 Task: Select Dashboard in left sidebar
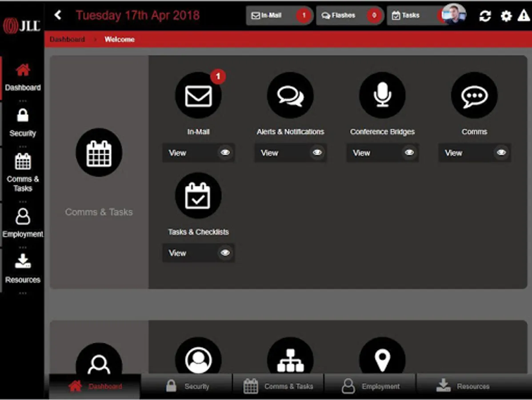click(22, 78)
